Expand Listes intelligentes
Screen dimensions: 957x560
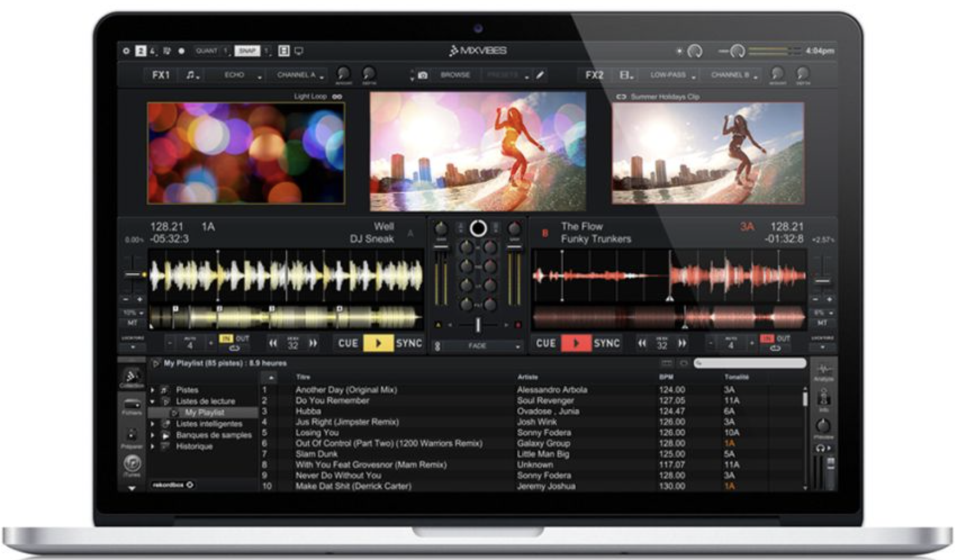click(x=152, y=424)
